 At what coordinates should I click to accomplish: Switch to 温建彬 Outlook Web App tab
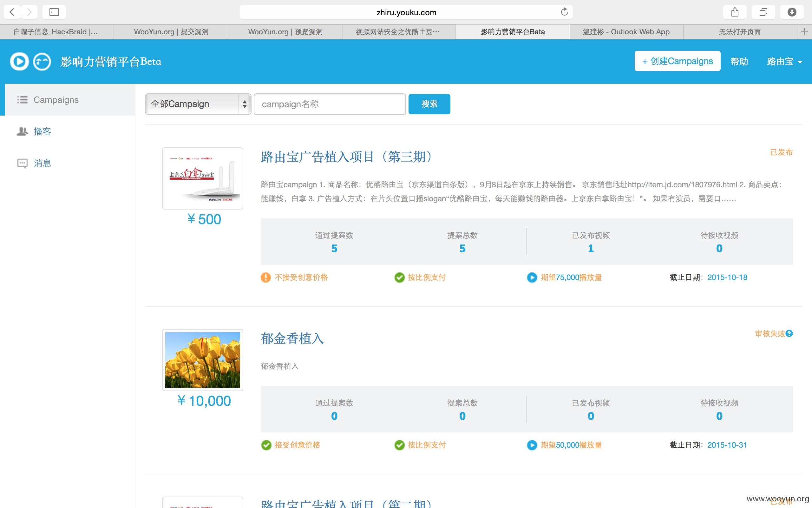[x=626, y=32]
